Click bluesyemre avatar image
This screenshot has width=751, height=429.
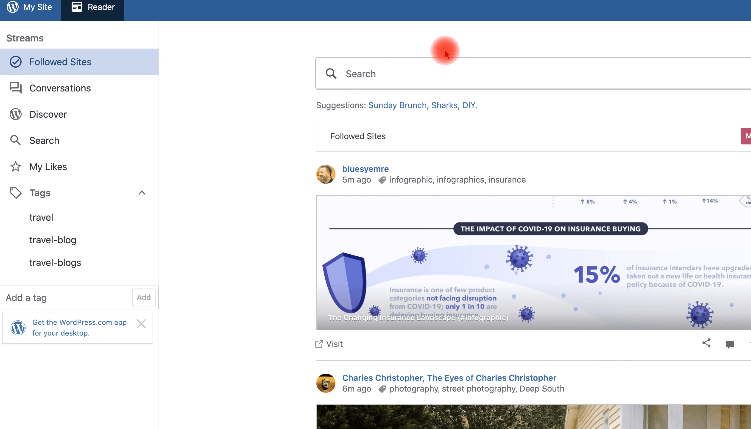pos(326,174)
